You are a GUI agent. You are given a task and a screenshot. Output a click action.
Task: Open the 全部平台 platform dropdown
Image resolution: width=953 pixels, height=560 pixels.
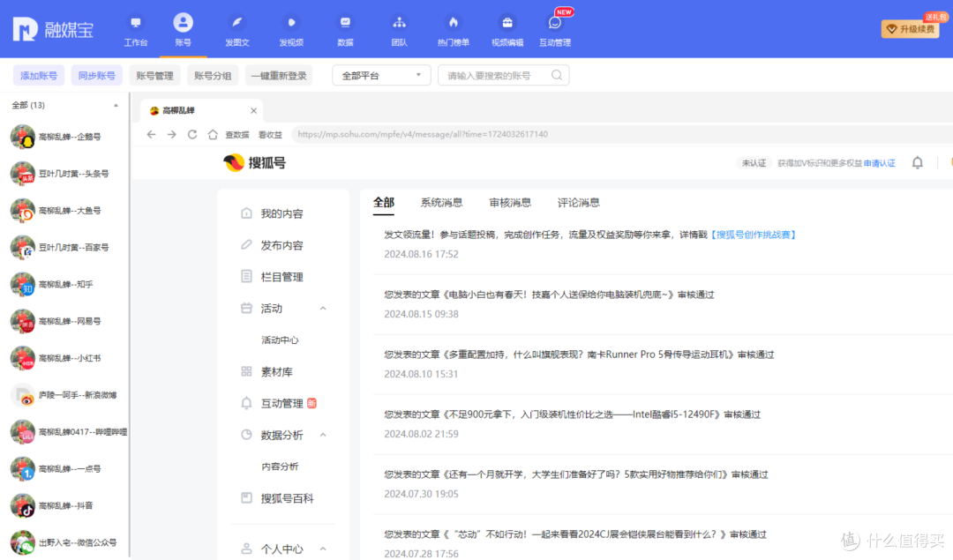click(381, 75)
